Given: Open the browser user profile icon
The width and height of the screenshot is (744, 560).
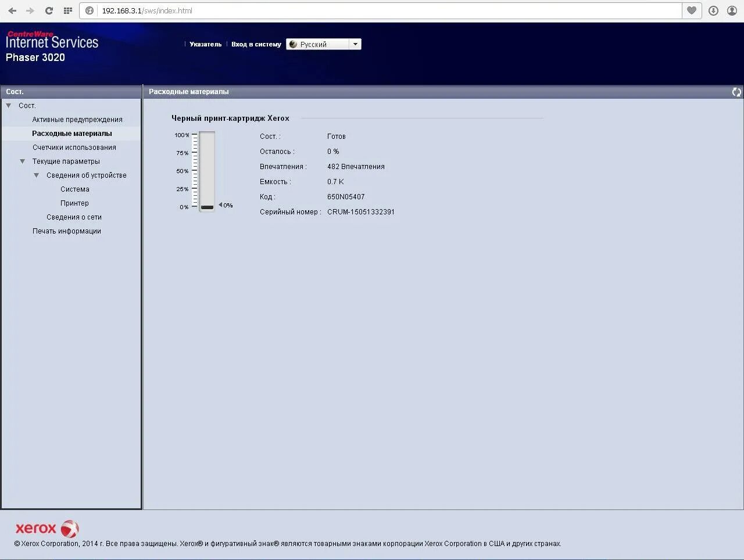Looking at the screenshot, I should [x=732, y=10].
